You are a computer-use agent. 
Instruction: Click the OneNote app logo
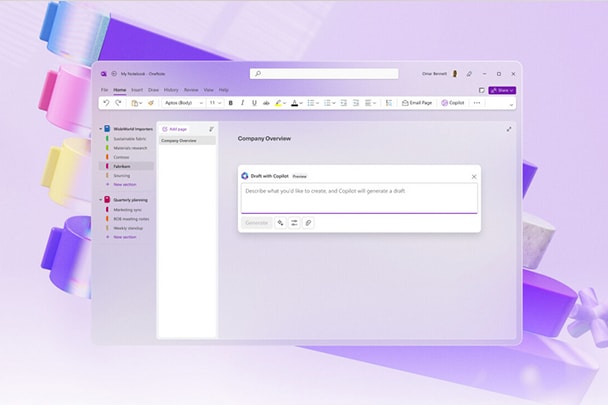click(104, 74)
